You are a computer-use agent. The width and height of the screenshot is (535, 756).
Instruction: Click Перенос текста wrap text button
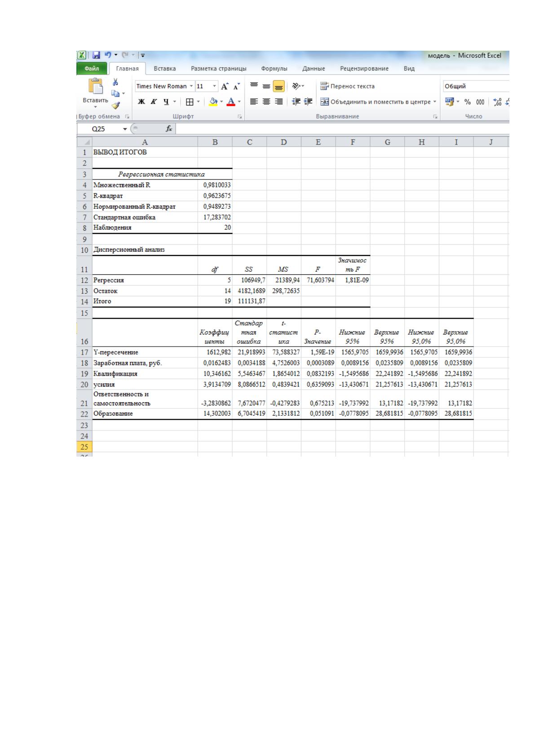click(347, 86)
